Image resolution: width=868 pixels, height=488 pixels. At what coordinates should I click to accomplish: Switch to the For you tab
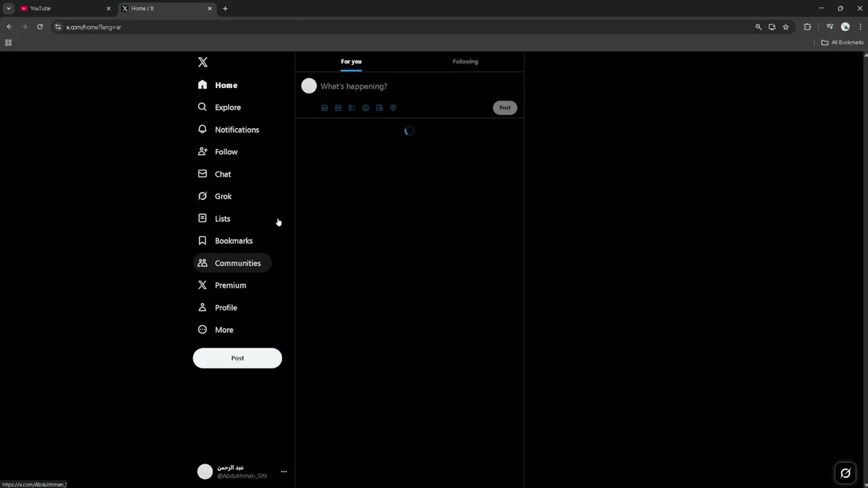pyautogui.click(x=351, y=62)
